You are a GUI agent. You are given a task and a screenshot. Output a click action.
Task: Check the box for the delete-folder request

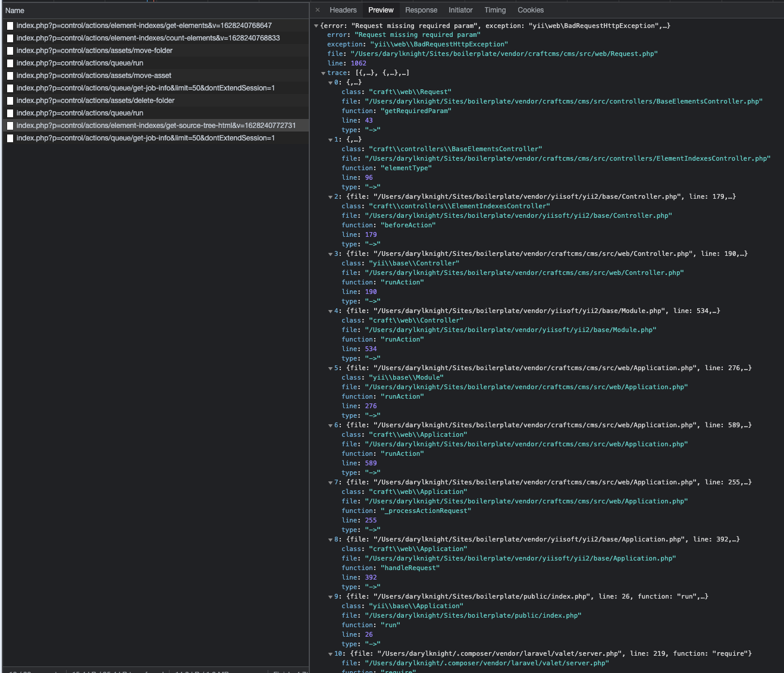click(x=10, y=101)
